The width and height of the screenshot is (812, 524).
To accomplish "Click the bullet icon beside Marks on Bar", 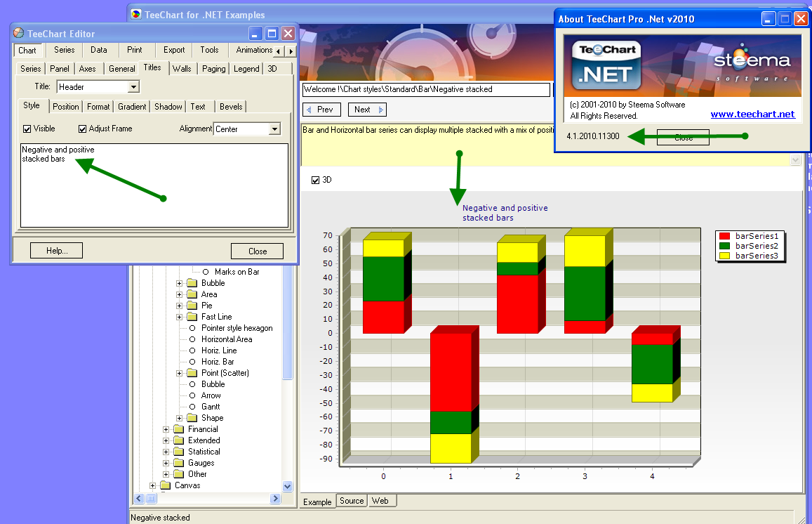I will pyautogui.click(x=206, y=272).
